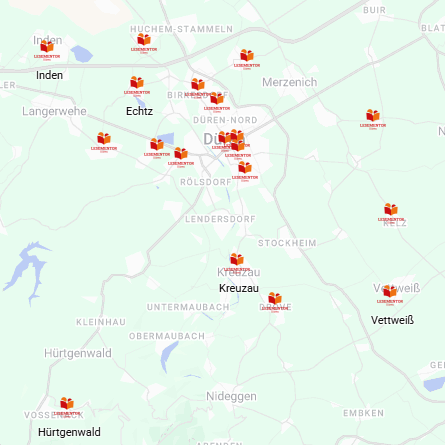Select the black Inden label

(49, 75)
